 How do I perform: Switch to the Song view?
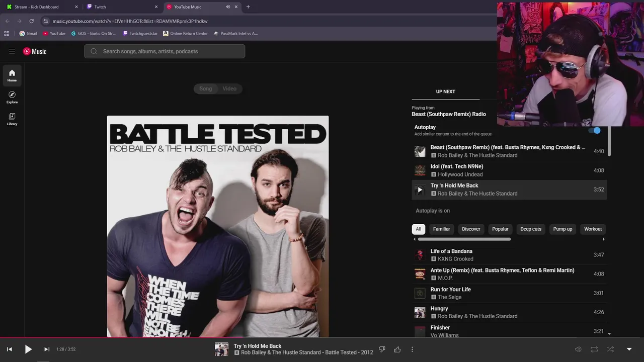[205, 88]
